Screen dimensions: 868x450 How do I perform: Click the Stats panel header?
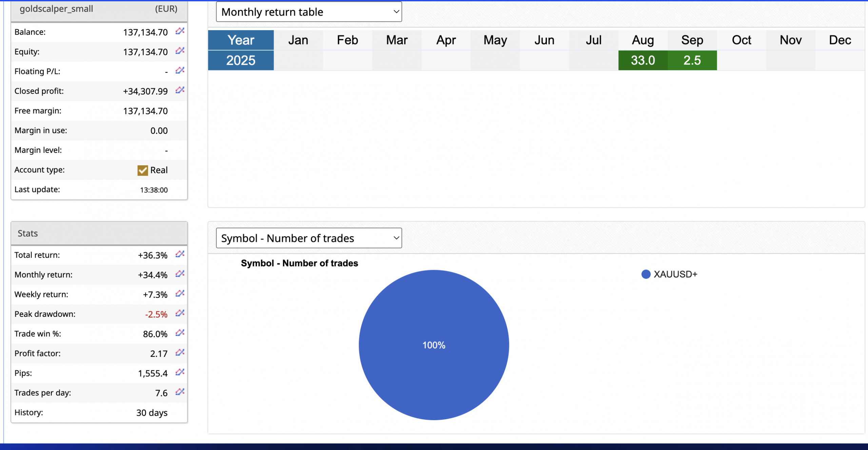click(x=99, y=233)
